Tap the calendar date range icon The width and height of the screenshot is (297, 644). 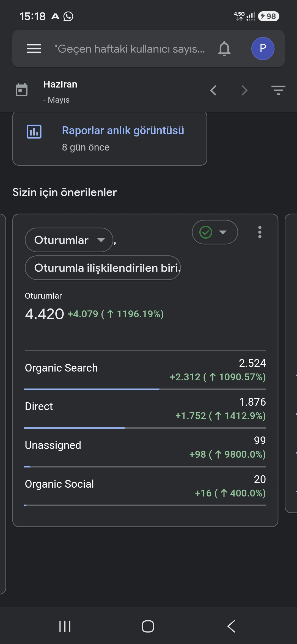(22, 90)
